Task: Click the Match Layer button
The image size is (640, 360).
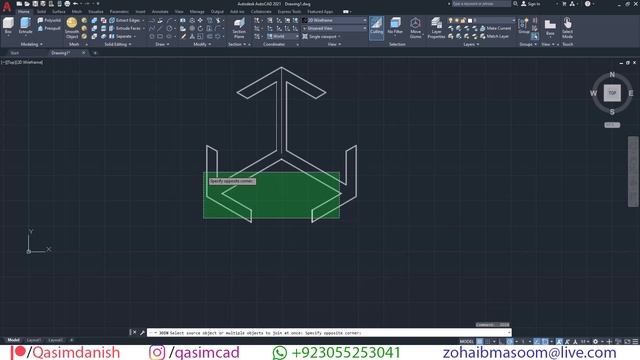Action: 494,36
